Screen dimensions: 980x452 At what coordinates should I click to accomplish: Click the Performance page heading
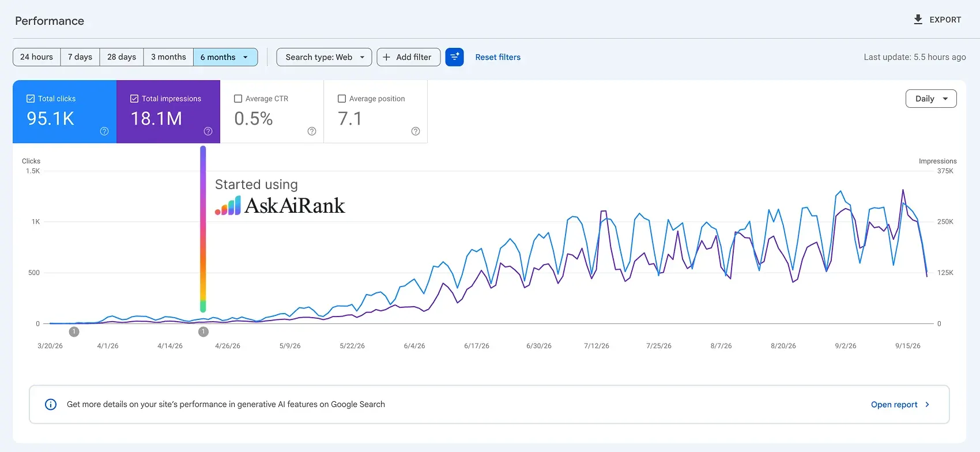click(x=50, y=21)
